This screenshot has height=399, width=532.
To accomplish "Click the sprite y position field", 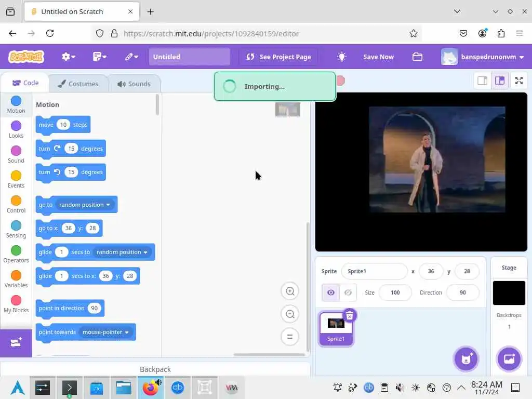I will click(x=467, y=271).
